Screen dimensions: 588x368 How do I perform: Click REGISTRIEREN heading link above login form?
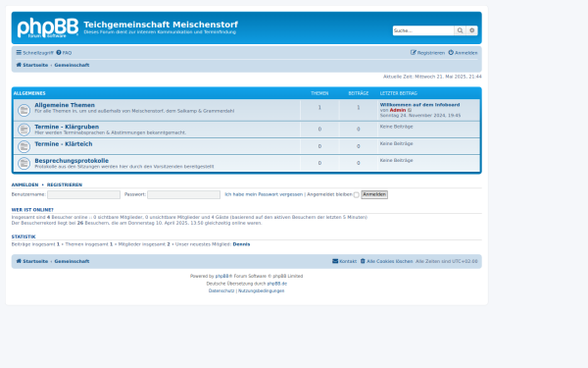click(65, 184)
